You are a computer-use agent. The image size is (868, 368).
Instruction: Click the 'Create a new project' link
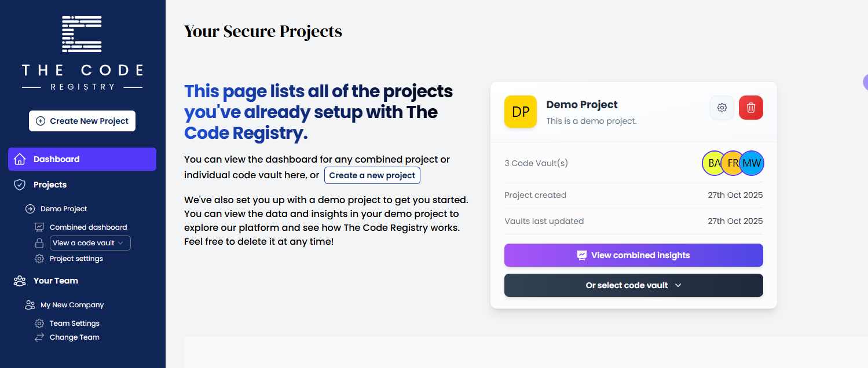pyautogui.click(x=372, y=175)
